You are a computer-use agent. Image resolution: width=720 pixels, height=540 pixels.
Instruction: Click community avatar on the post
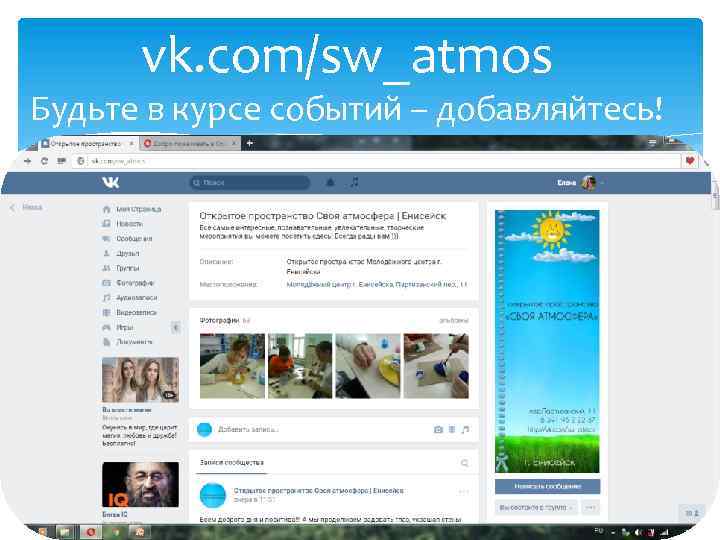213,496
